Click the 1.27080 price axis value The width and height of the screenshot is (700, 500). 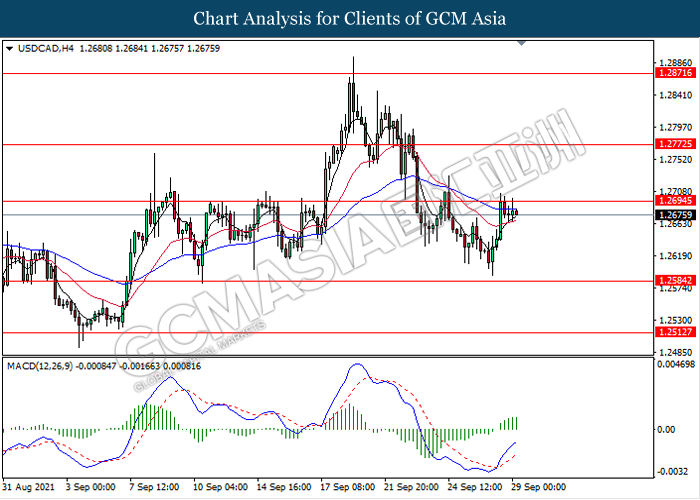pos(675,192)
